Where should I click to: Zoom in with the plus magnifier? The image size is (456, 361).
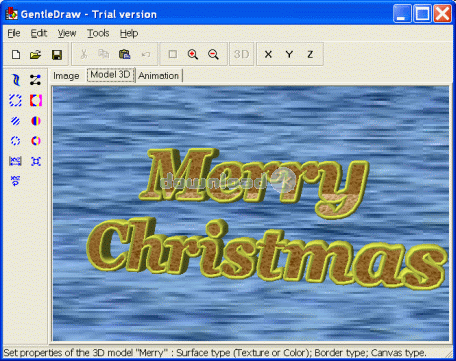(193, 54)
